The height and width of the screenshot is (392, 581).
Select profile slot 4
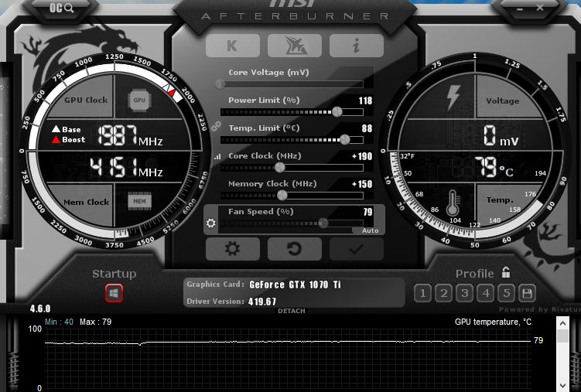[x=485, y=294]
